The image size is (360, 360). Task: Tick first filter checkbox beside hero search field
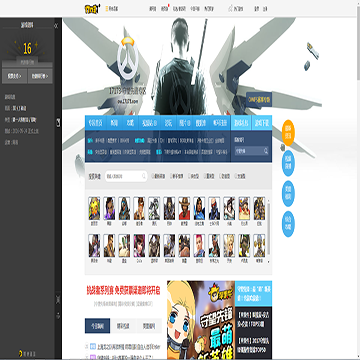coord(152,176)
